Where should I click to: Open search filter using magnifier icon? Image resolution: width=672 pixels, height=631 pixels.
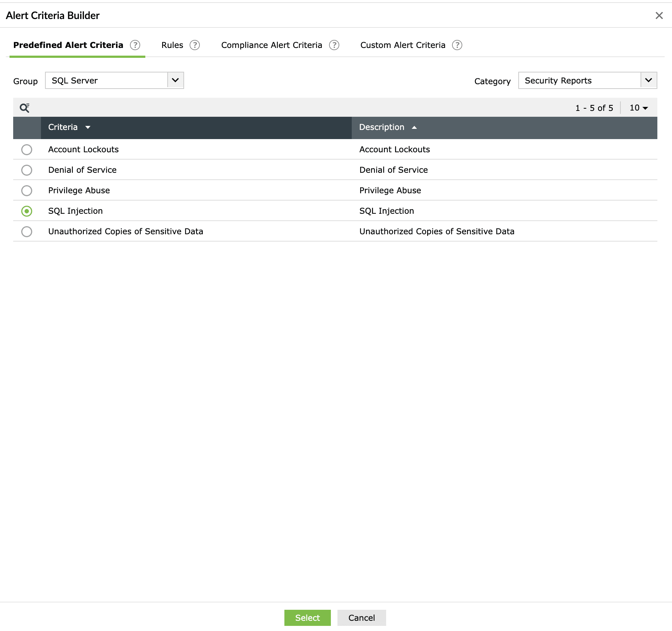point(25,108)
